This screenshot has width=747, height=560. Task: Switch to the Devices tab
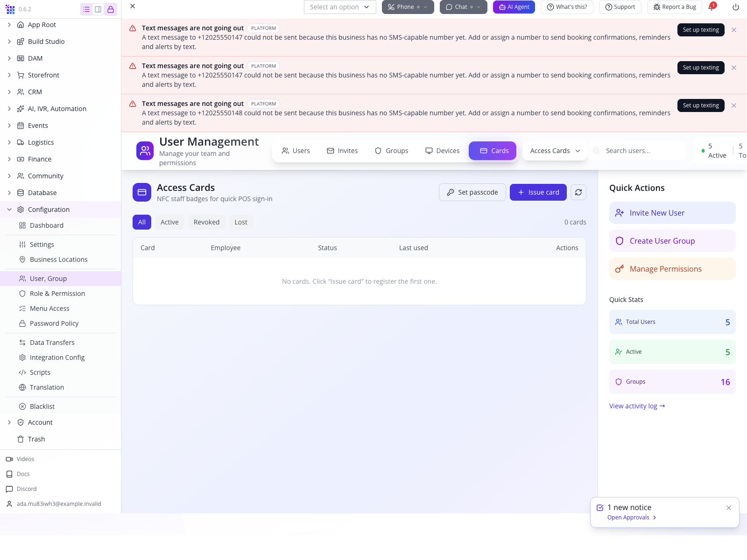[x=442, y=151]
